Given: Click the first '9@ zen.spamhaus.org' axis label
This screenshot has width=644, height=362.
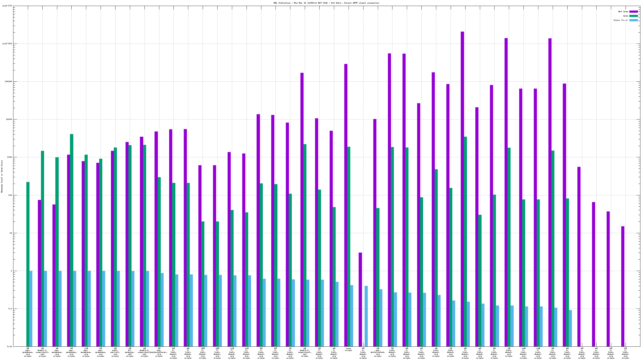Looking at the screenshot, I should [28, 352].
